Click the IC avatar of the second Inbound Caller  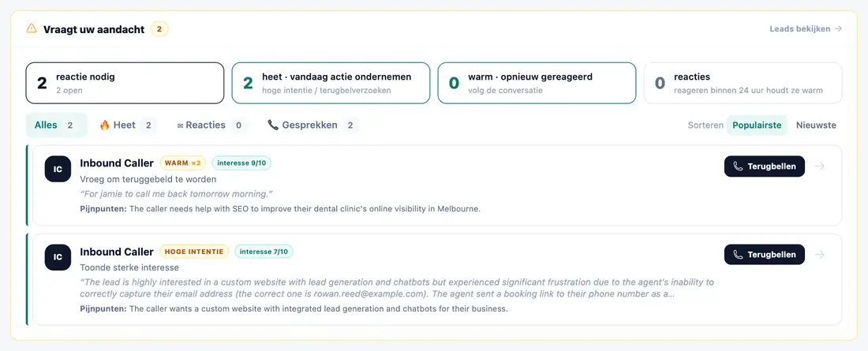click(x=58, y=257)
